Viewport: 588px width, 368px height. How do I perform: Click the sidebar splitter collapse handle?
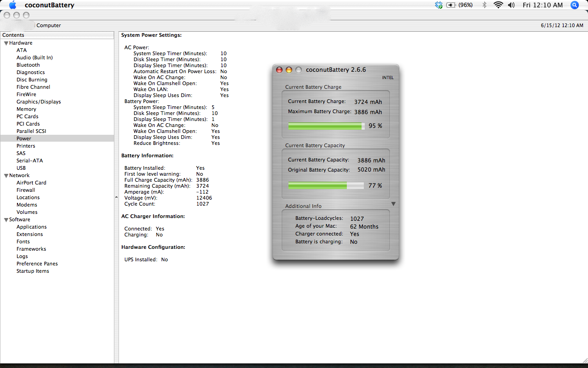coord(116,197)
